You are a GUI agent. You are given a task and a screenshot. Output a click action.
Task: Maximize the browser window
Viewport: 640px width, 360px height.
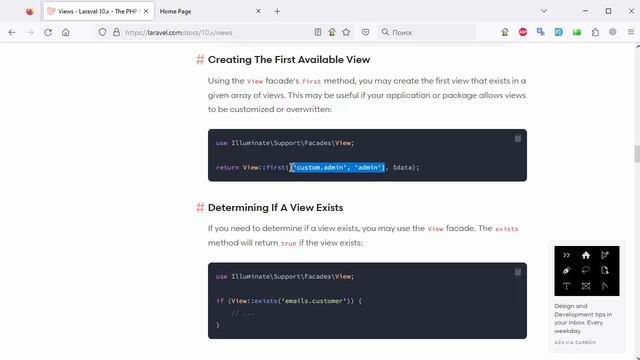tap(608, 11)
